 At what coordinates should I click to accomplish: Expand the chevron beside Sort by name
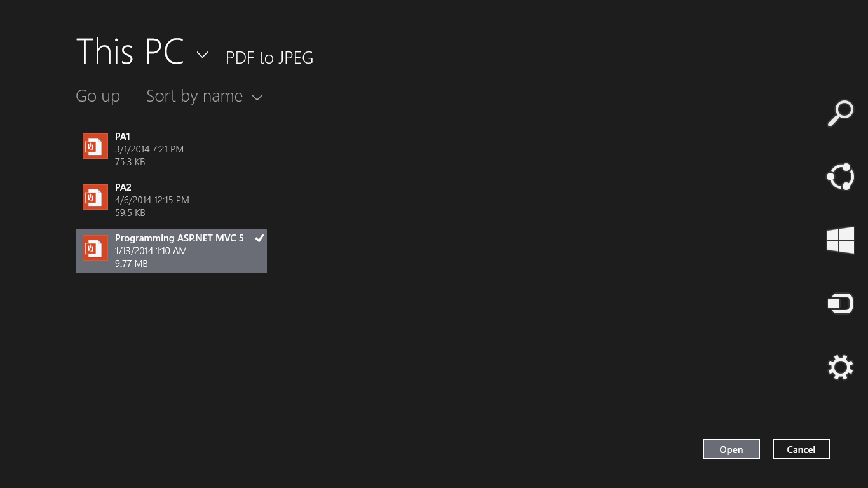coord(257,97)
